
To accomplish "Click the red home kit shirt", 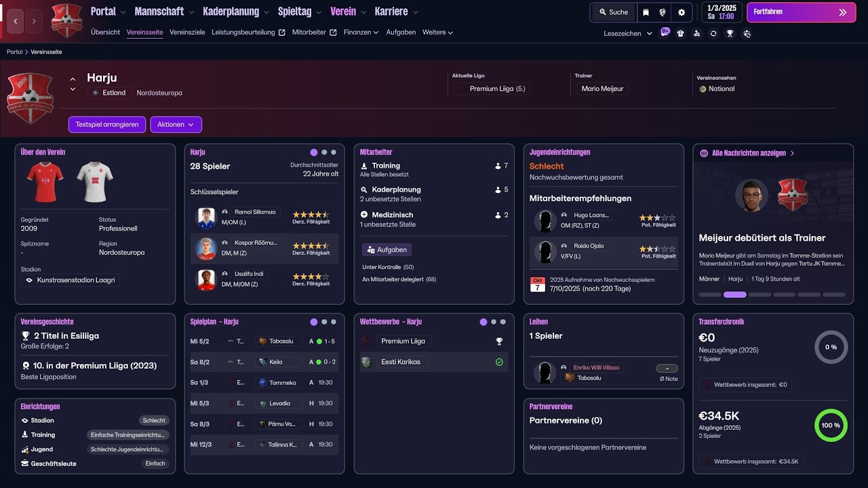I will click(45, 182).
